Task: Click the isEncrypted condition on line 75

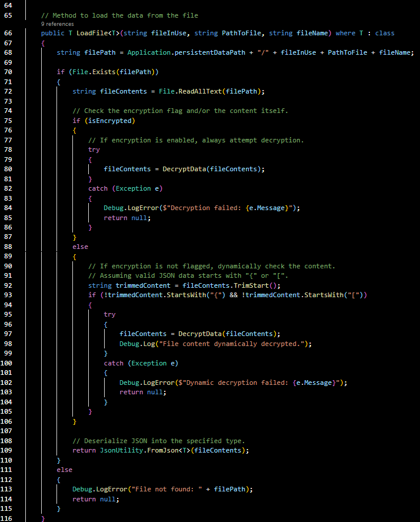Action: (110, 121)
